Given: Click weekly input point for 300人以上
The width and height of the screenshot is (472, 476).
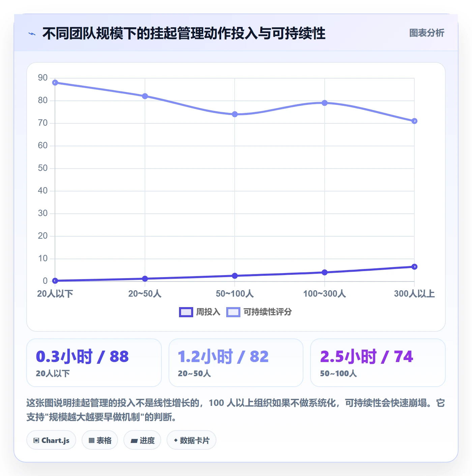Looking at the screenshot, I should [x=414, y=267].
